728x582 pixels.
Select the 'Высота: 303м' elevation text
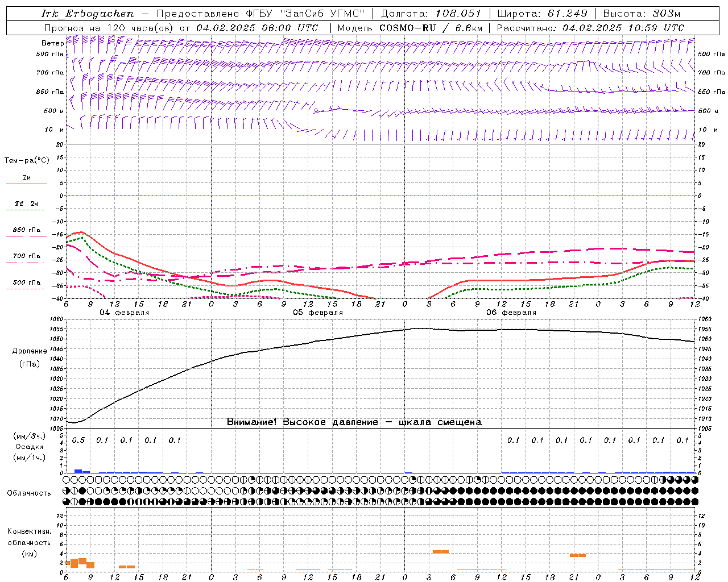pos(642,14)
